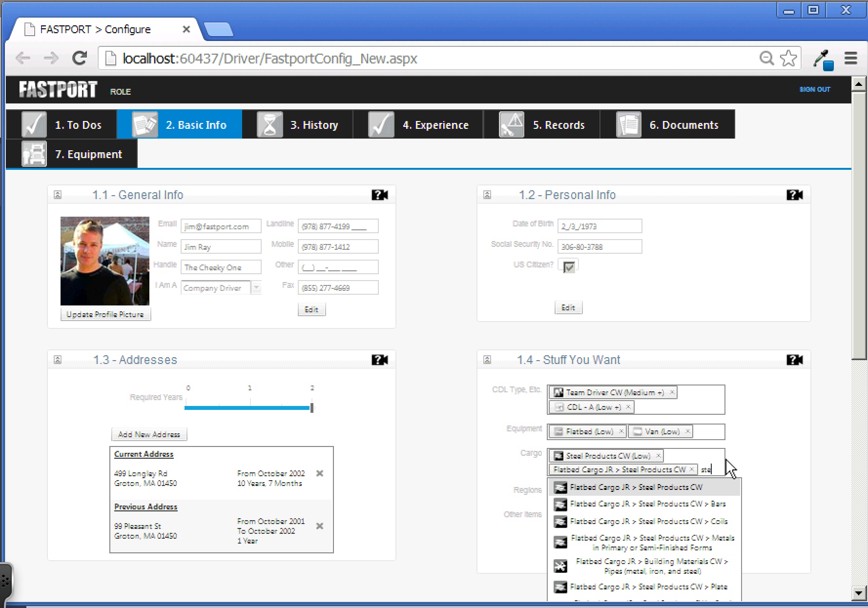868x608 pixels.
Task: Open the help video for Personal Info
Action: click(794, 195)
